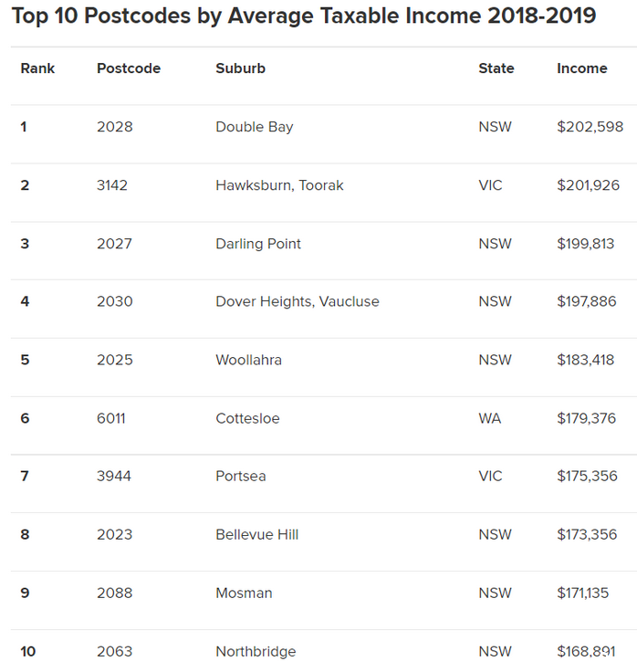Select the Dover Heights, Vaucluse suburb text
Image resolution: width=637 pixels, height=672 pixels.
click(x=298, y=301)
